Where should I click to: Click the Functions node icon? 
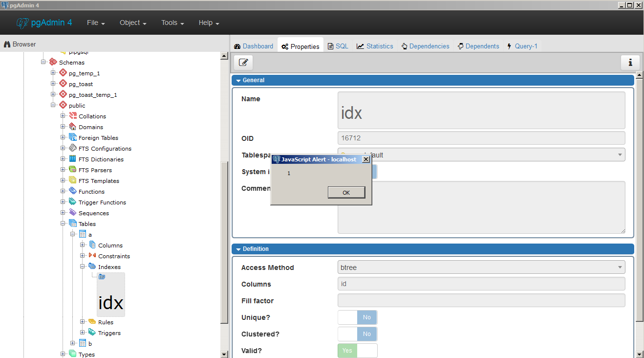pos(73,191)
